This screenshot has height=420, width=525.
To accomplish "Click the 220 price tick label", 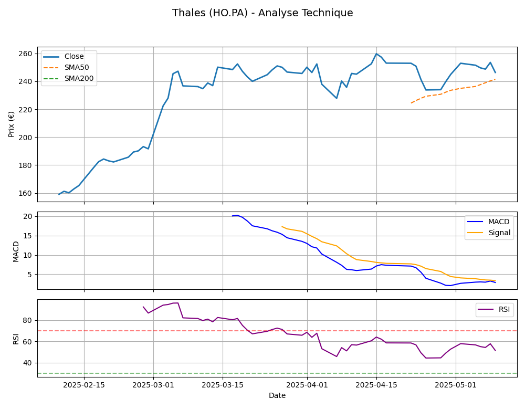I will 26,110.
